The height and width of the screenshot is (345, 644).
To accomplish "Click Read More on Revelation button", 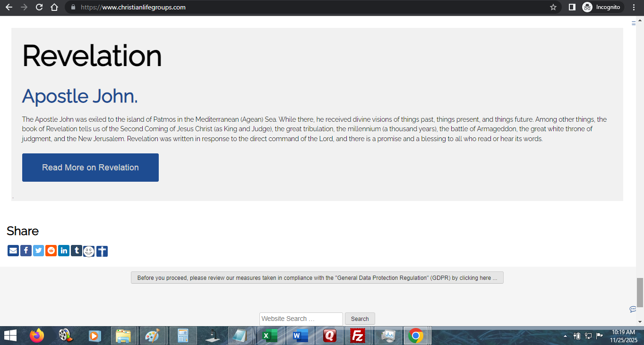I will point(90,168).
